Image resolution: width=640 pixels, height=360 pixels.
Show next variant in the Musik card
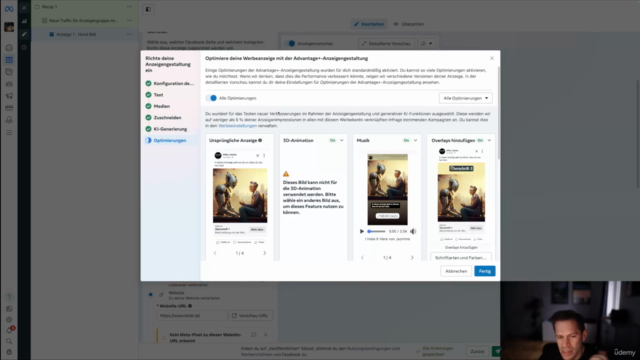412,258
